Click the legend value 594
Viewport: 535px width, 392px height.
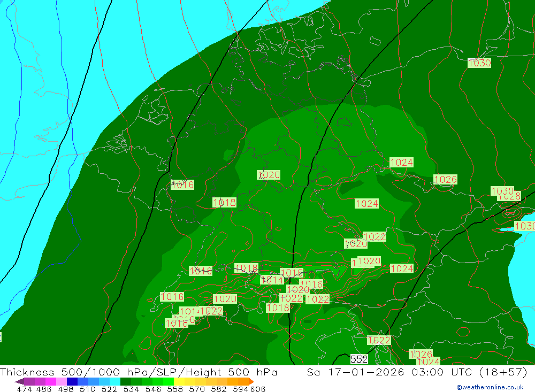[241, 389]
